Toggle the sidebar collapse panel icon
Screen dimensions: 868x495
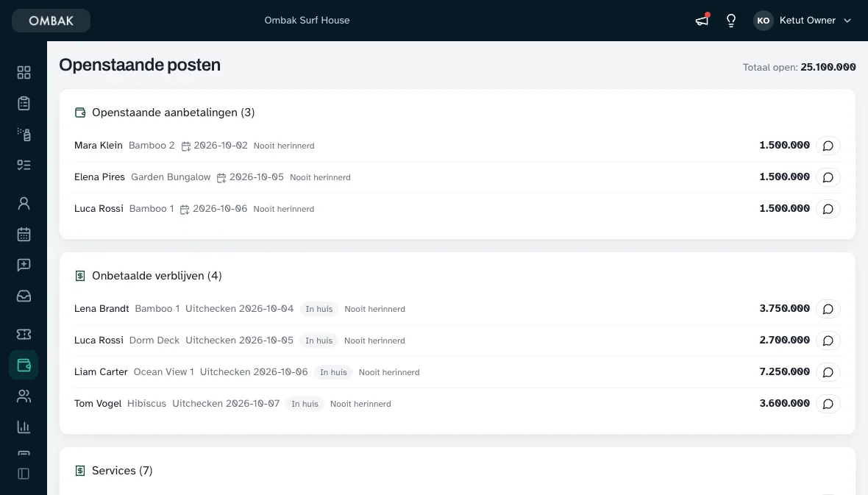coord(24,474)
